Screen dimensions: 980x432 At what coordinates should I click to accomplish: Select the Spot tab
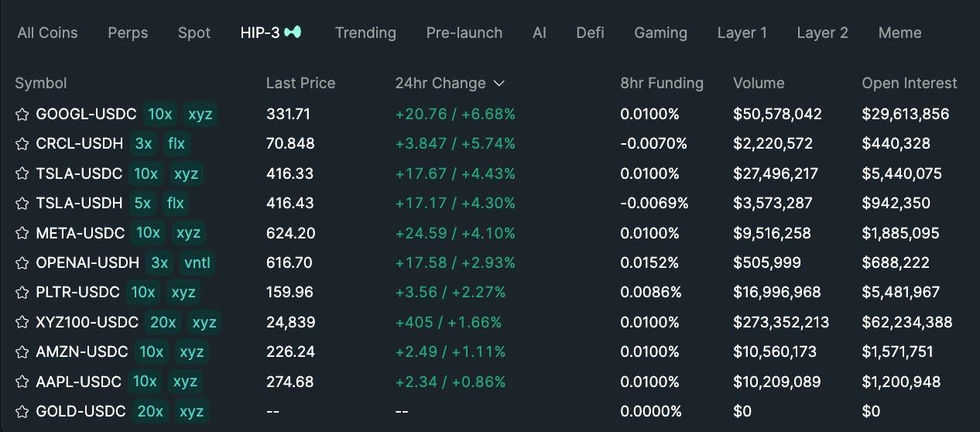(x=194, y=33)
